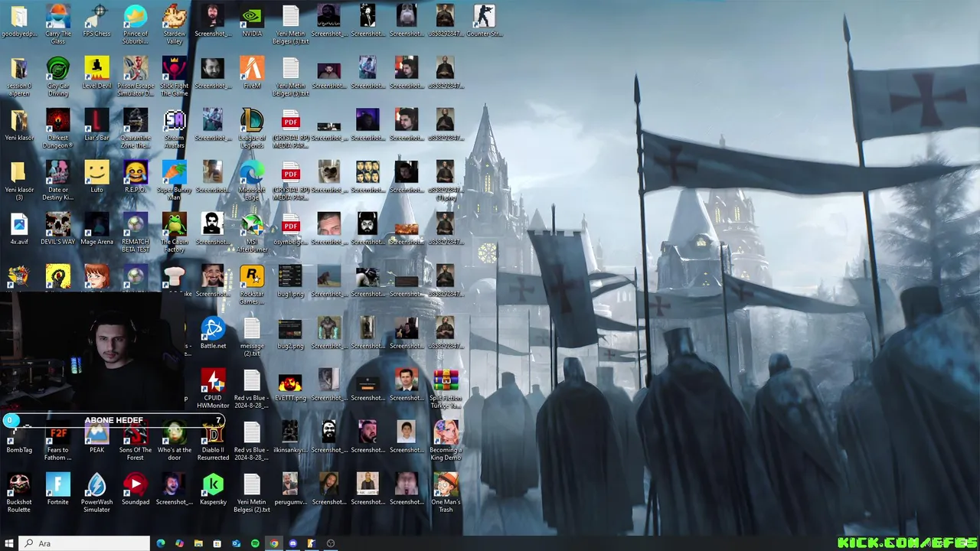Click the Windows Start button
This screenshot has height=551, width=980.
pyautogui.click(x=9, y=543)
